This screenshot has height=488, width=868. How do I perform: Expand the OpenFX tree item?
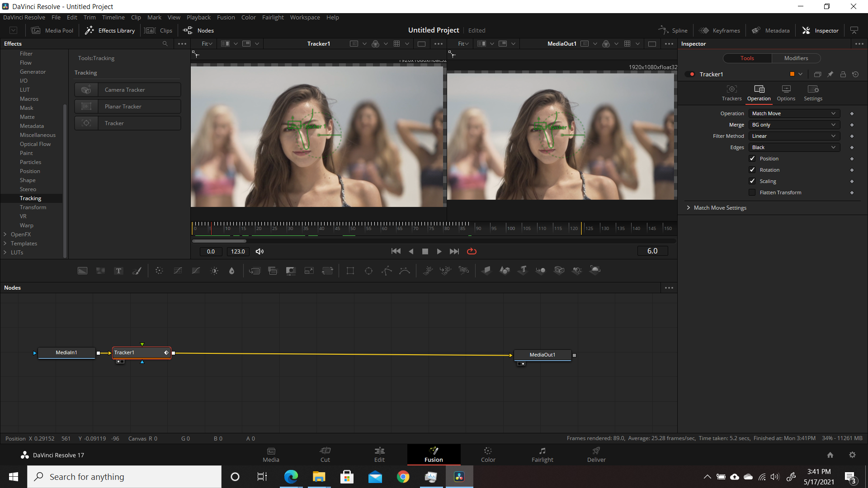click(5, 235)
